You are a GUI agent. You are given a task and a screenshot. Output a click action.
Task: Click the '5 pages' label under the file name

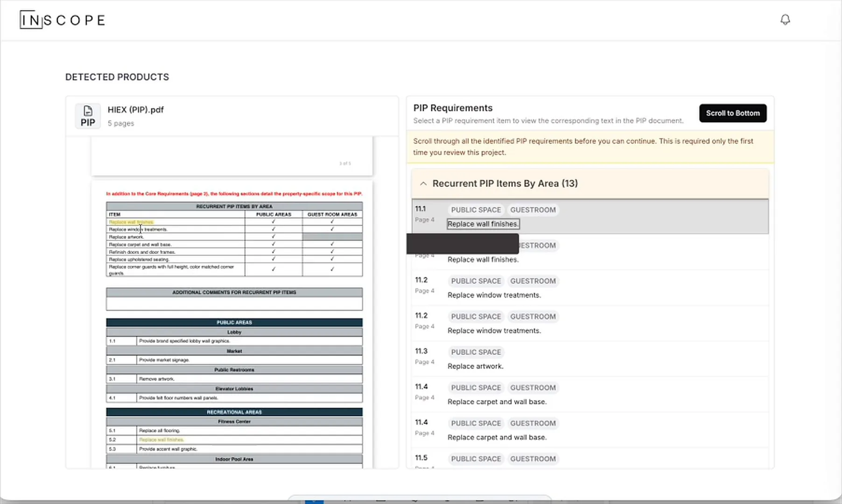(120, 123)
